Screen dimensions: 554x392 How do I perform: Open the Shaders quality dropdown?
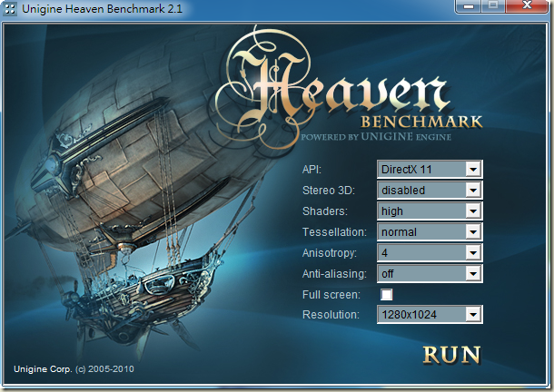[430, 211]
